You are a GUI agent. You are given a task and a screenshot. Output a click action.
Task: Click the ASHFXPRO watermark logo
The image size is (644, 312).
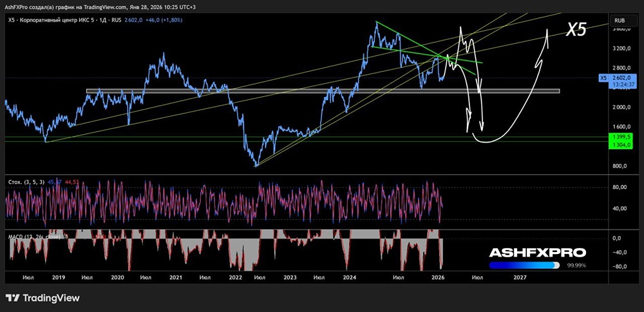537,253
